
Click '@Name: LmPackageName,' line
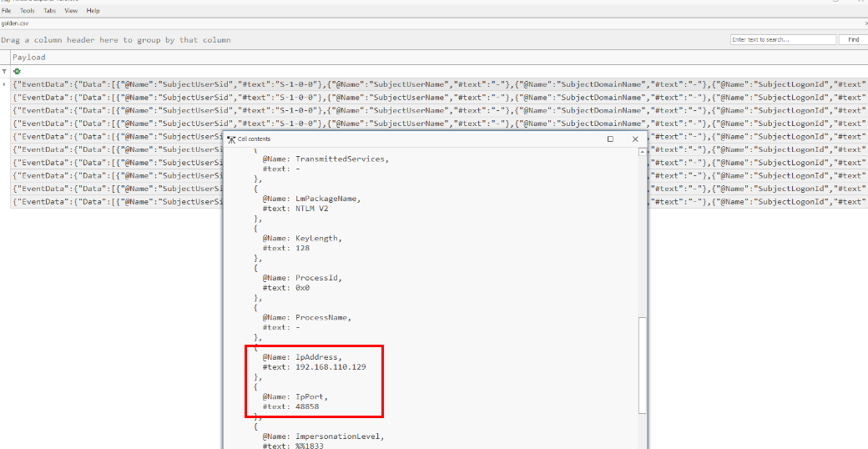311,199
